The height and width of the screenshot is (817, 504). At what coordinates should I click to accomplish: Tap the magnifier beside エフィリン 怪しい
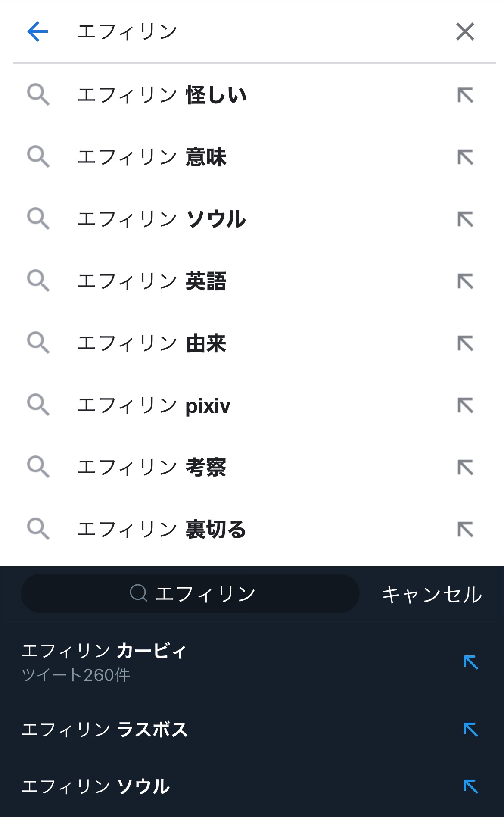pyautogui.click(x=38, y=95)
